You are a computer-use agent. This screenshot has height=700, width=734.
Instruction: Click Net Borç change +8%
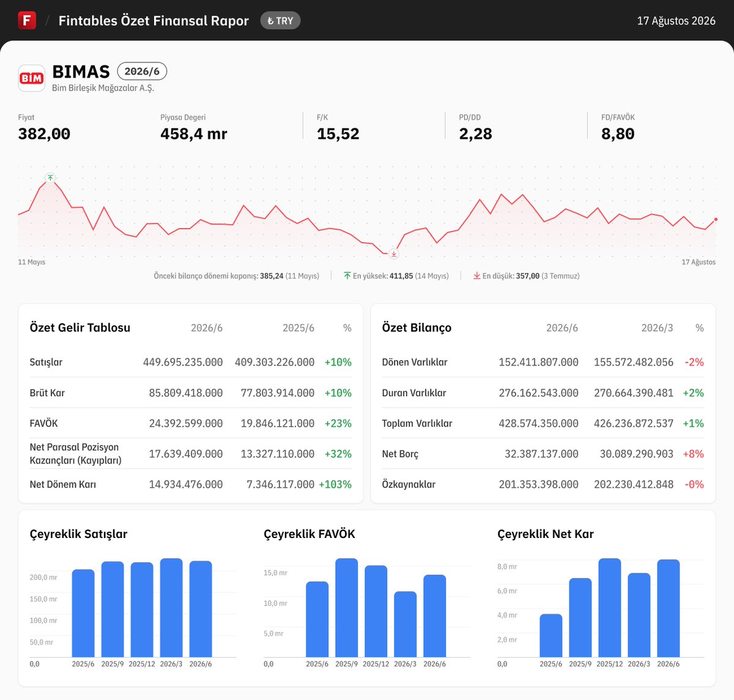click(694, 454)
